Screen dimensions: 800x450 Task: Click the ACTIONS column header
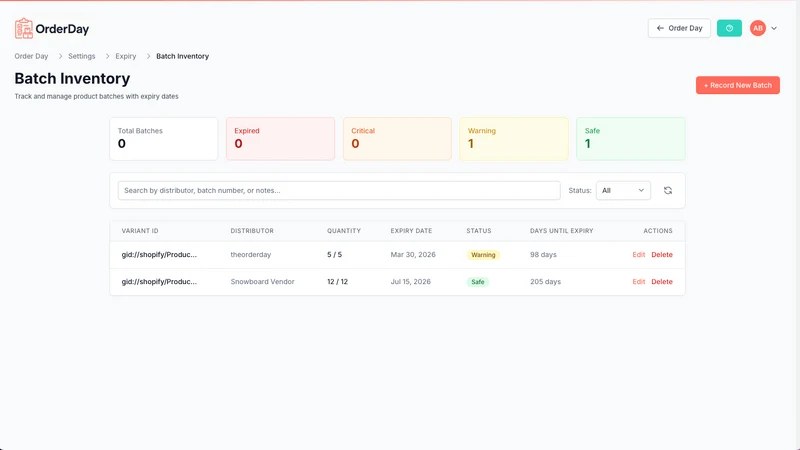pos(658,231)
